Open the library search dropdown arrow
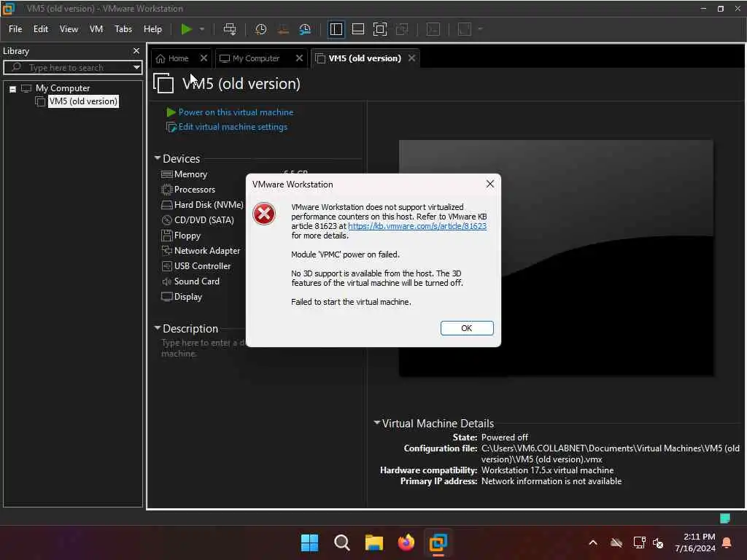The width and height of the screenshot is (747, 560). [x=136, y=67]
